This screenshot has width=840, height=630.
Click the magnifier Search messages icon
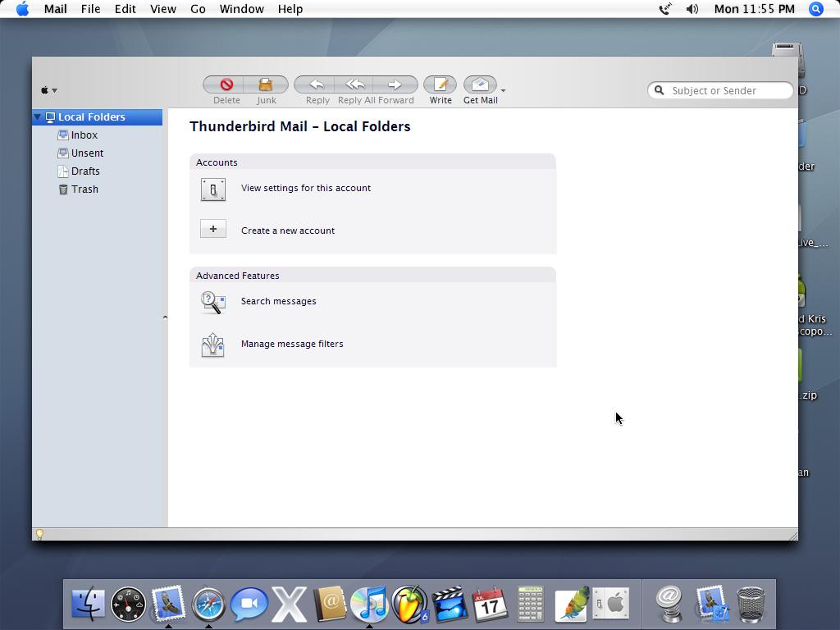(x=213, y=302)
